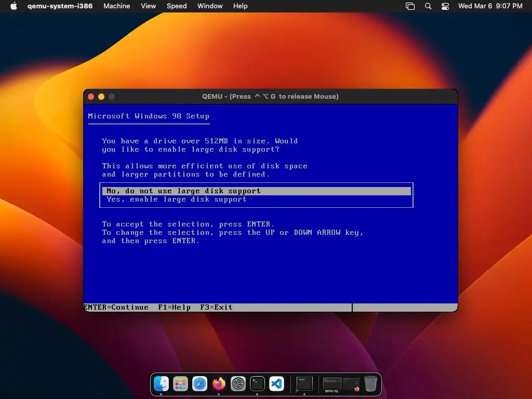This screenshot has width=532, height=399.
Task: Open Terminal from the Dock
Action: coord(257,384)
